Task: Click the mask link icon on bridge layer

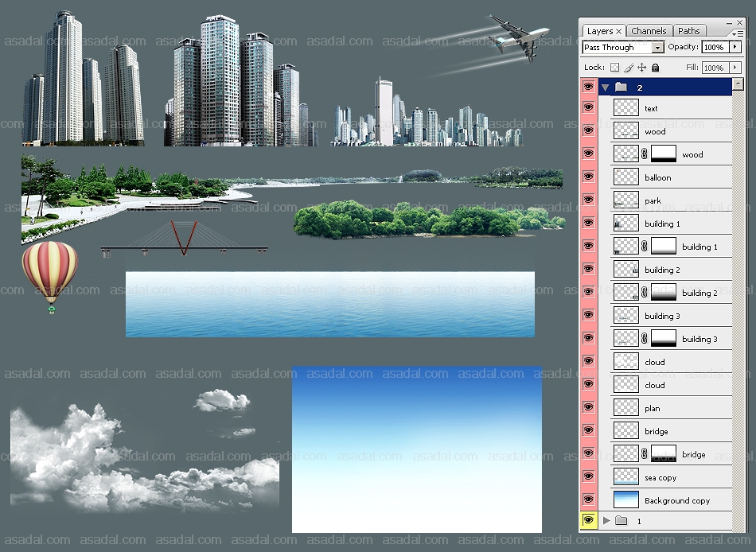Action: coord(645,454)
